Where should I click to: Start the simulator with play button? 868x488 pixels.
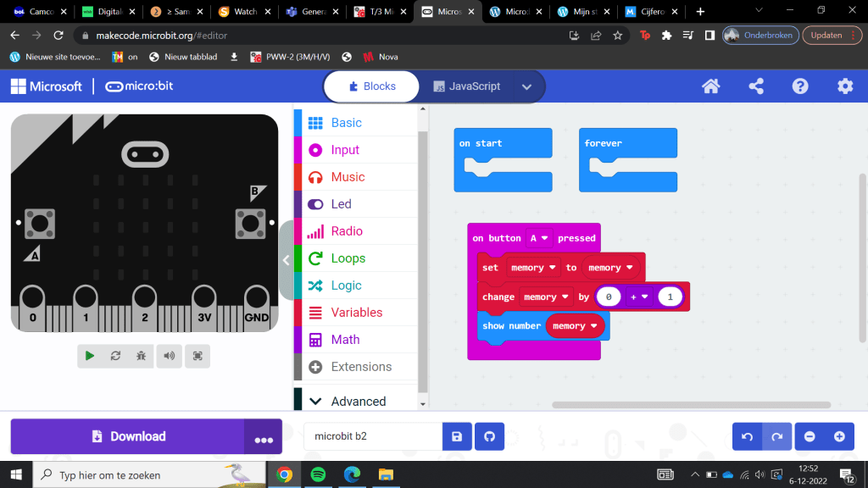[x=90, y=357]
